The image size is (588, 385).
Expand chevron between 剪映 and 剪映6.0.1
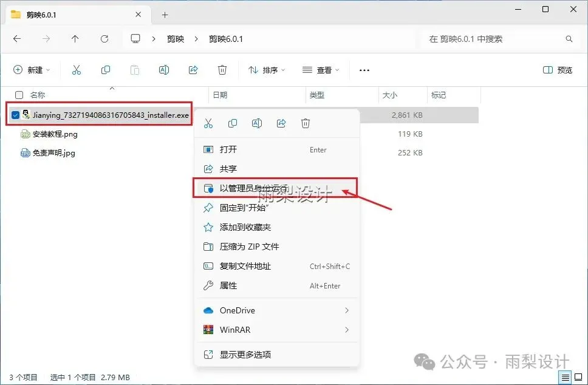196,39
